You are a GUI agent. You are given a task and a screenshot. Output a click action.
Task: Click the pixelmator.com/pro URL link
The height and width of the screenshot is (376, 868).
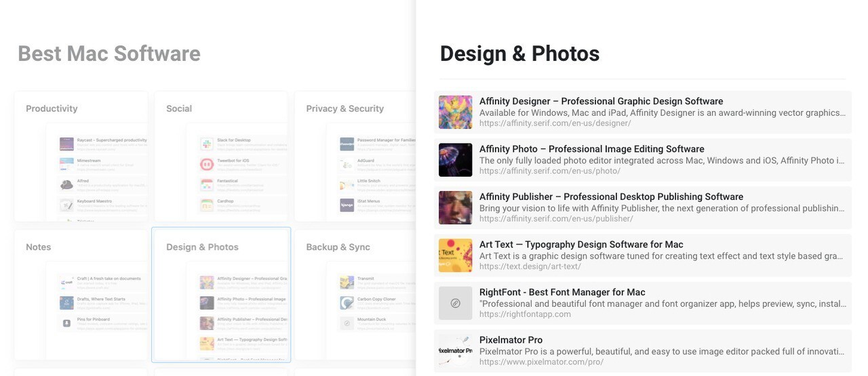tap(541, 362)
